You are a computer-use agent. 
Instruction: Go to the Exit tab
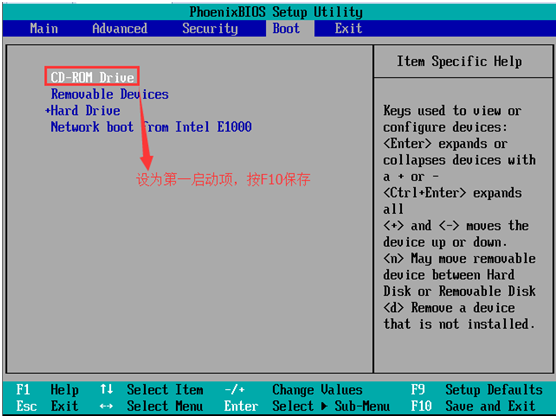pos(348,28)
